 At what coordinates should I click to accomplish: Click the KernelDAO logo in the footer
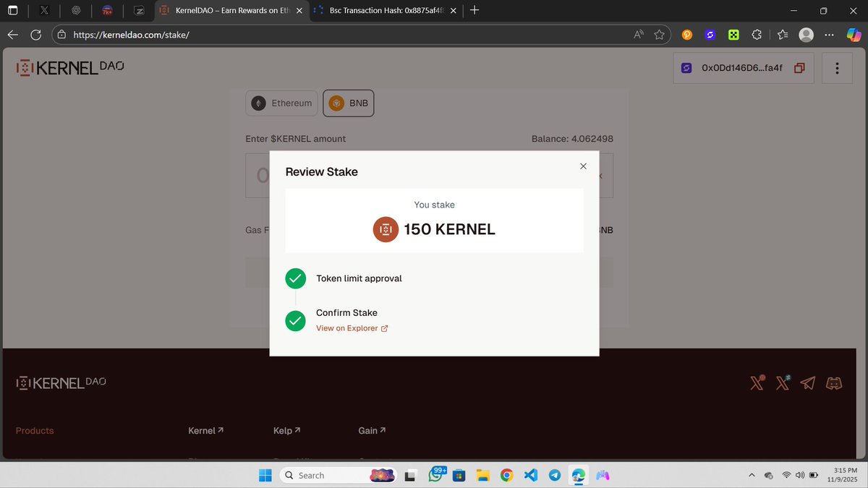pos(61,382)
